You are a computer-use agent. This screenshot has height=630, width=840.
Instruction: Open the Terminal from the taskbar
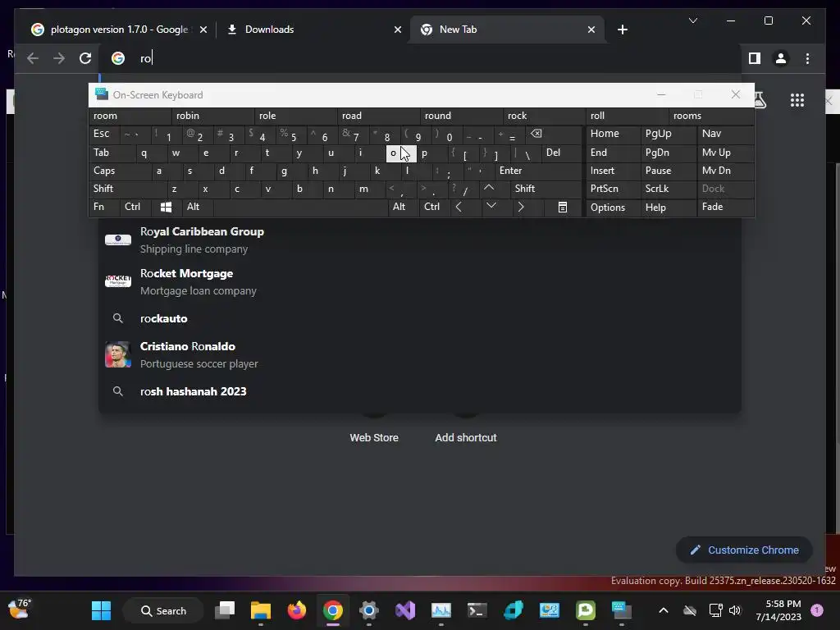(x=477, y=610)
